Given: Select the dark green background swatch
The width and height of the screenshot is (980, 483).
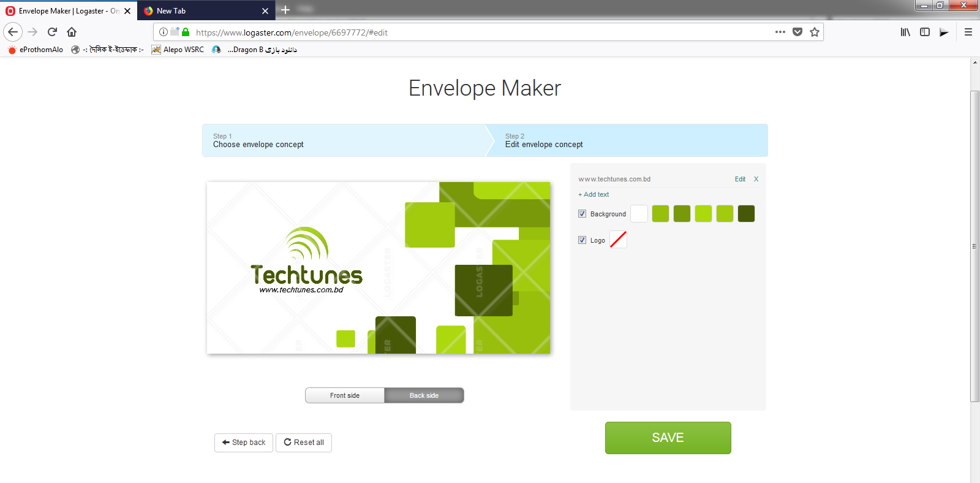Looking at the screenshot, I should tap(746, 213).
